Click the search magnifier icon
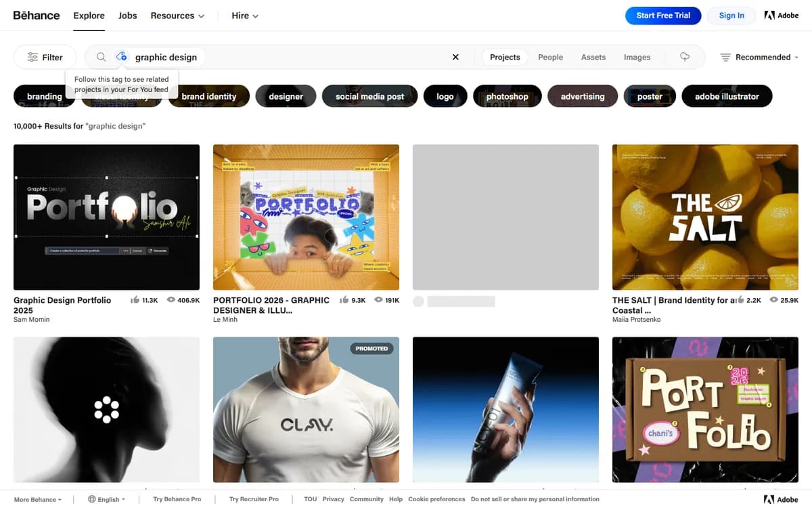812x508 pixels. pyautogui.click(x=101, y=57)
